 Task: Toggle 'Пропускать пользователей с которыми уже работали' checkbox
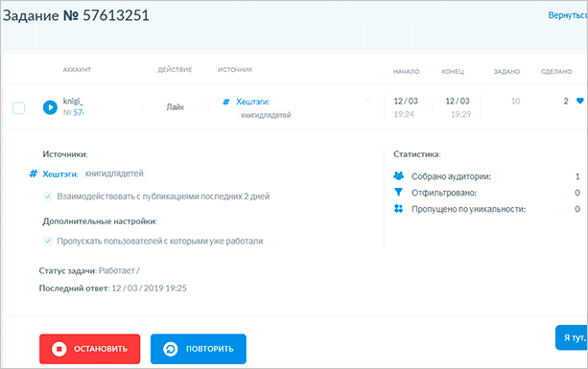(48, 241)
